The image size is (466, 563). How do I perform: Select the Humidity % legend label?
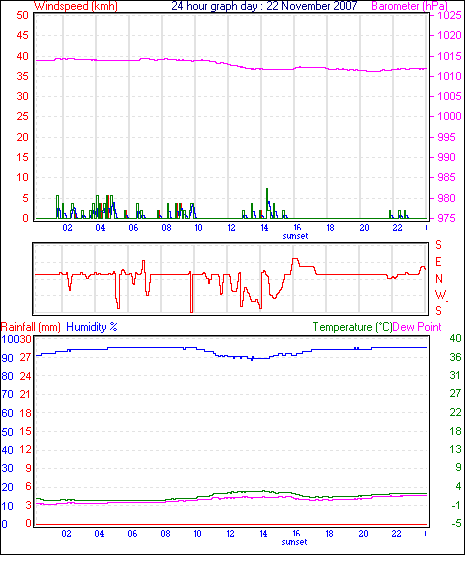pyautogui.click(x=92, y=327)
